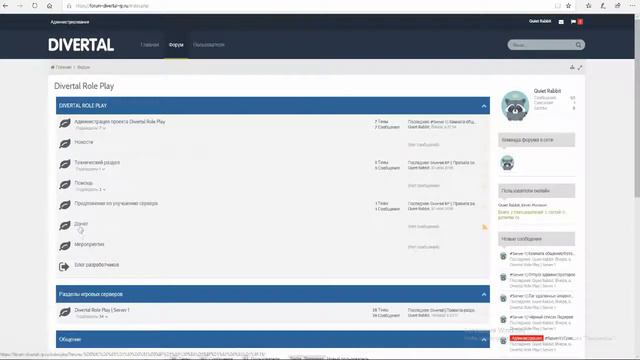The width and height of the screenshot is (640, 360).
Task: Open the Форум navigation tab
Action: click(176, 45)
